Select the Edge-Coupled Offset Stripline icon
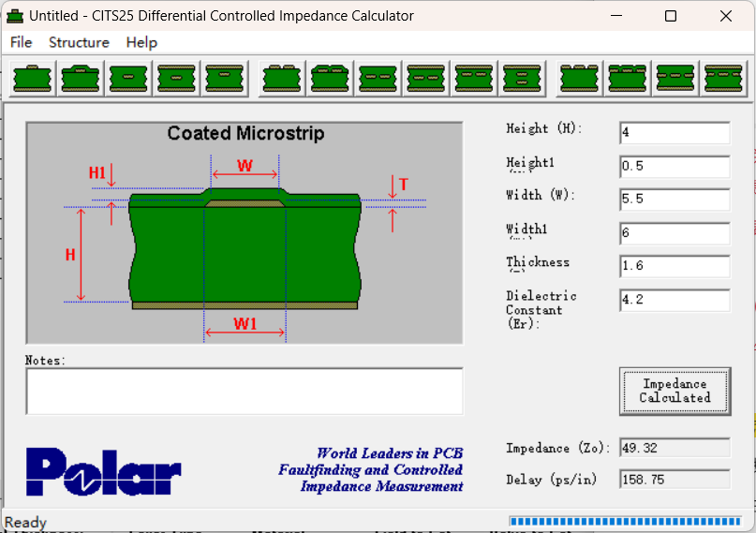 point(474,79)
